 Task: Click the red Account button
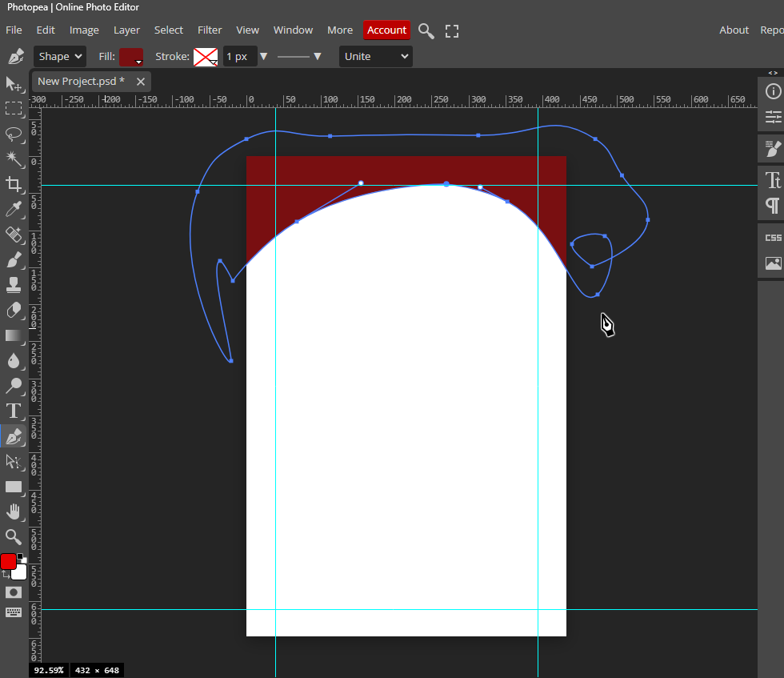[x=386, y=30]
